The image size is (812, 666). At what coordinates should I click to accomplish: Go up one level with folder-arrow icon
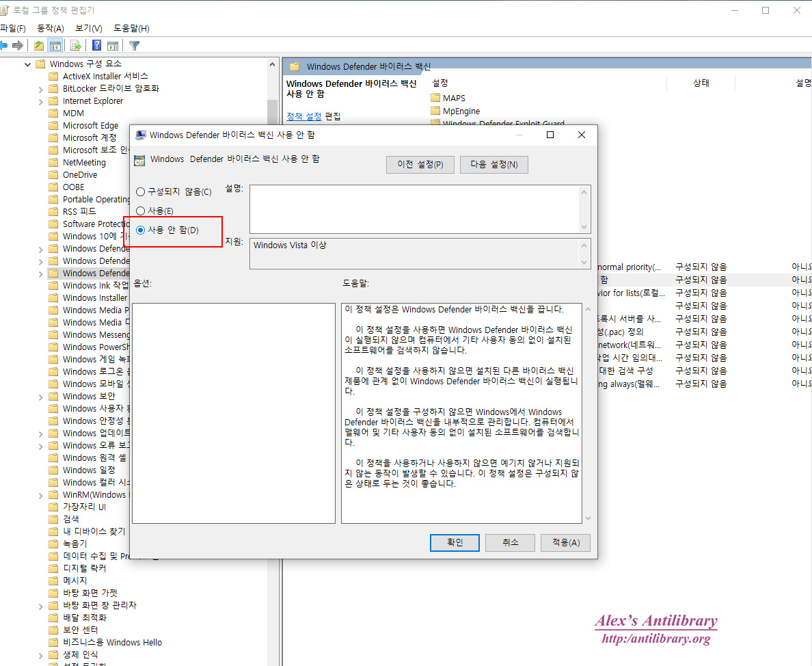pyautogui.click(x=39, y=46)
